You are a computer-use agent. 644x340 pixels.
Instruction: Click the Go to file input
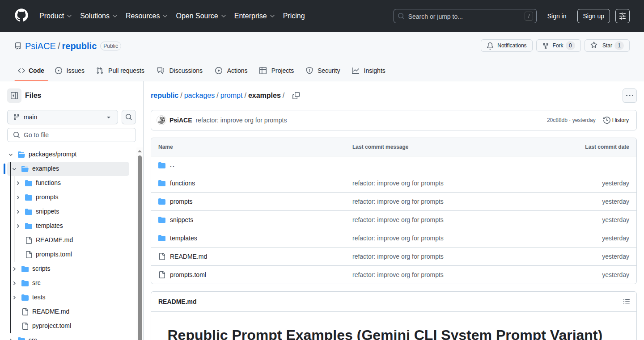click(x=72, y=135)
